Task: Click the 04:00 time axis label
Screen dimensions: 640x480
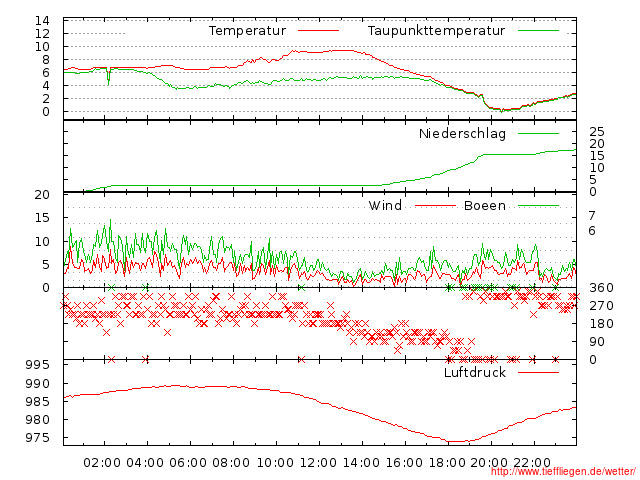Action: 145,463
